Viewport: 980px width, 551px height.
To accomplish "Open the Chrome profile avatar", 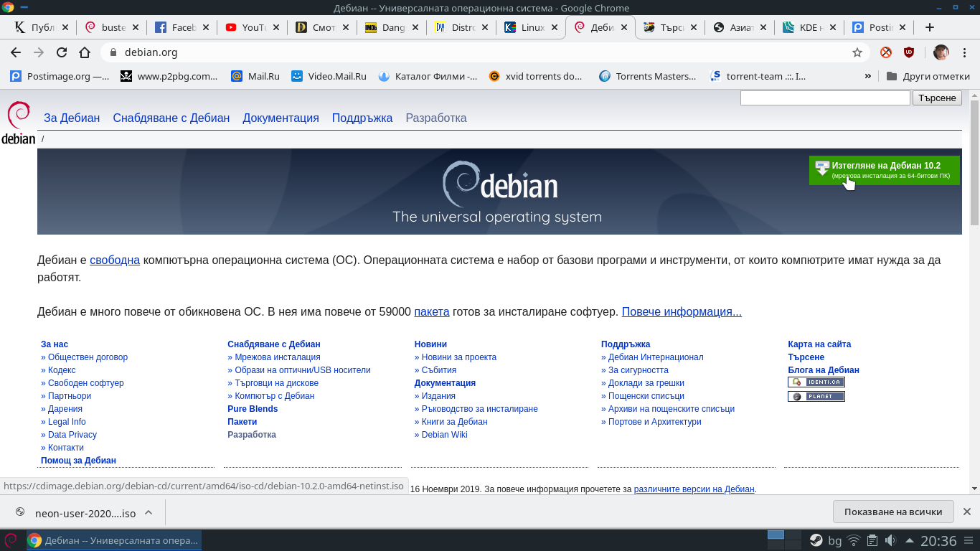I will [941, 52].
